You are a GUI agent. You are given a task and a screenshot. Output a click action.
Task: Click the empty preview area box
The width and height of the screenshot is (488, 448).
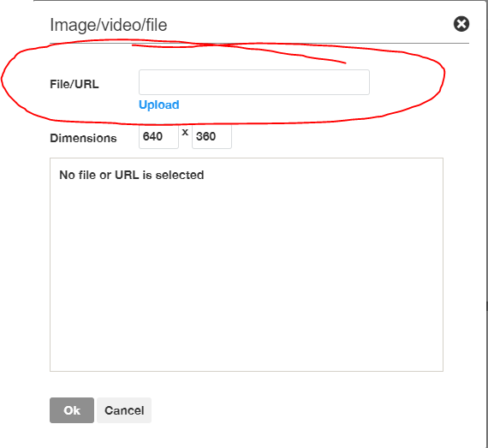click(247, 265)
